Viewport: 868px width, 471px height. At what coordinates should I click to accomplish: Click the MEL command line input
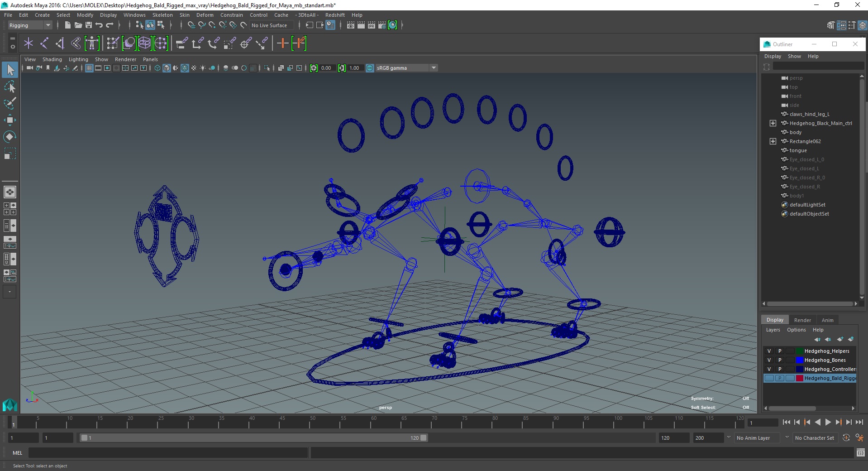point(168,453)
